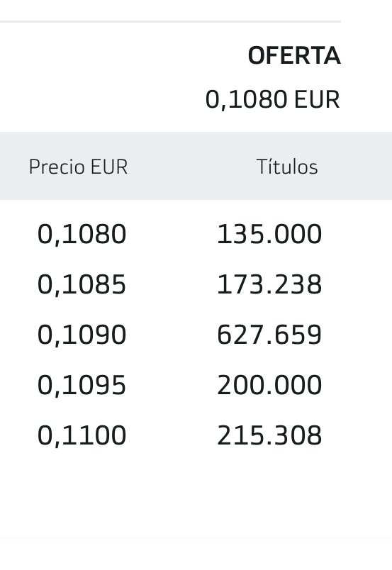
Task: Pick the 0,1090 price entry
Action: 82,335
